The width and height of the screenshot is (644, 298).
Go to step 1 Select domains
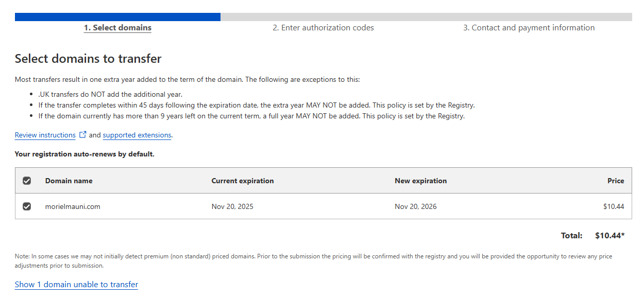[x=117, y=28]
